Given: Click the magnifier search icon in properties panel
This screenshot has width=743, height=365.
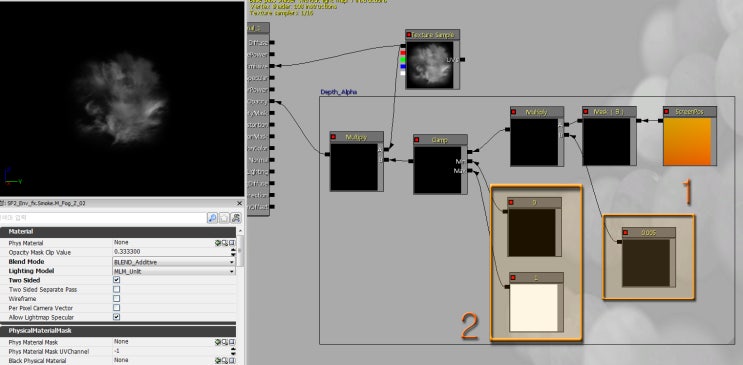Looking at the screenshot, I should (212, 218).
